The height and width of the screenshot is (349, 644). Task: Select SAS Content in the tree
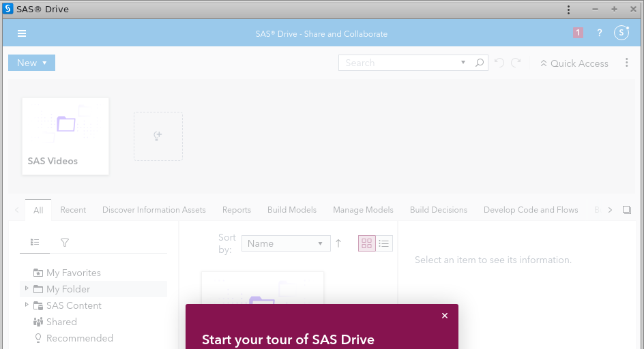74,305
